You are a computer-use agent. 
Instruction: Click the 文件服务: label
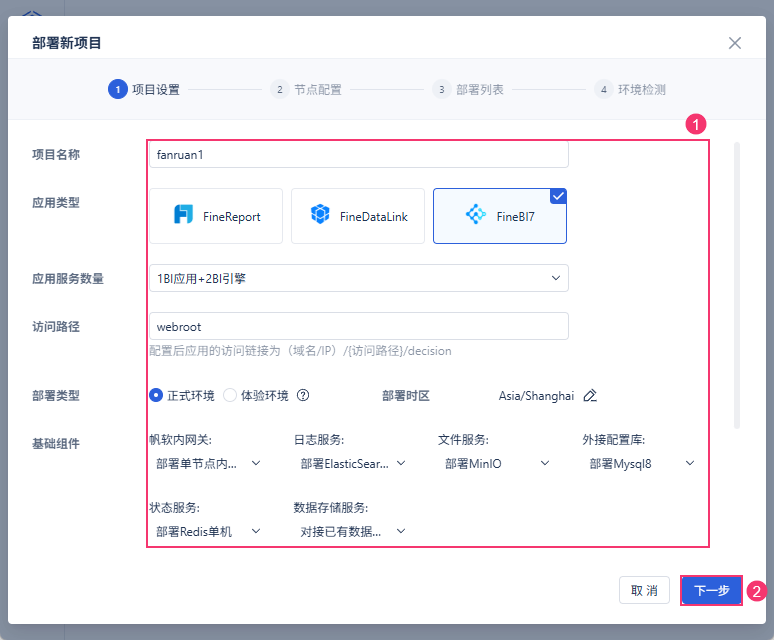click(463, 440)
